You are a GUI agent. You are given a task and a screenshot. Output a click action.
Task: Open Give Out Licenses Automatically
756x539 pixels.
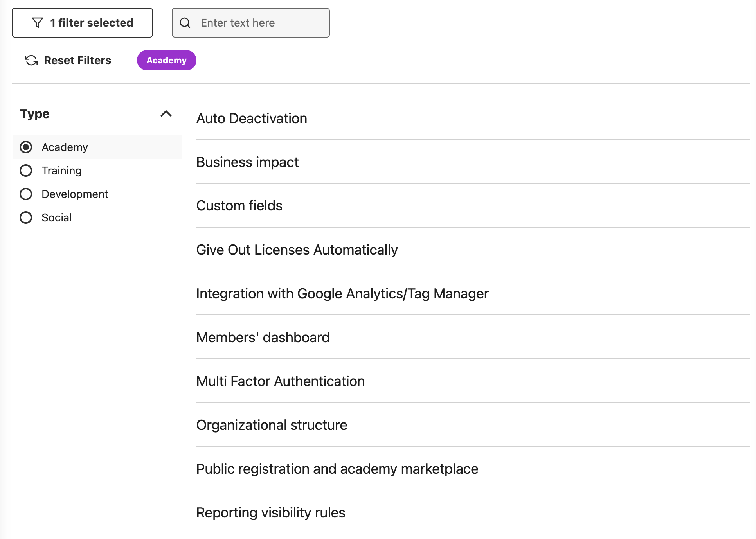point(297,250)
